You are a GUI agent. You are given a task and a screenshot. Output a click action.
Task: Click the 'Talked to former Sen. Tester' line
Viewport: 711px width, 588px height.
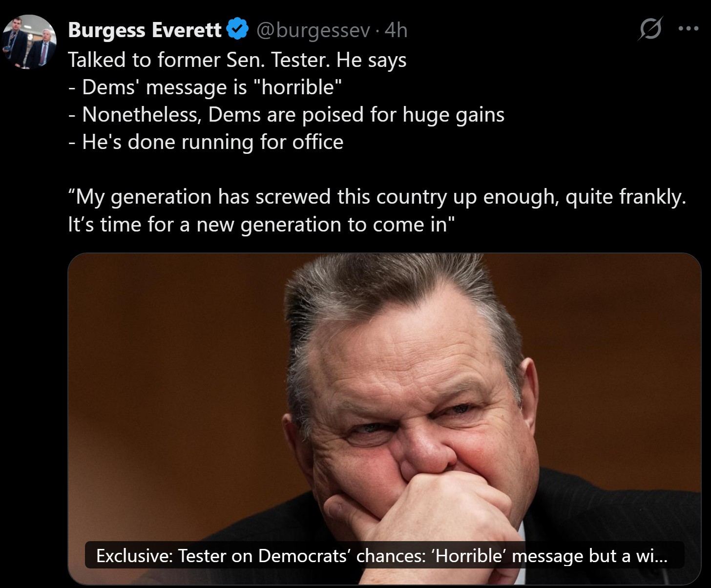point(237,60)
